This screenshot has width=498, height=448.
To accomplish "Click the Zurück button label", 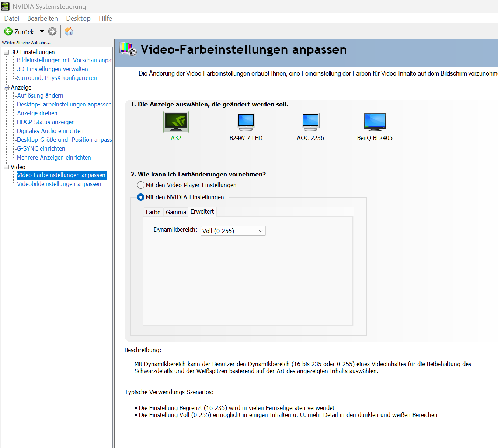I will [x=24, y=32].
